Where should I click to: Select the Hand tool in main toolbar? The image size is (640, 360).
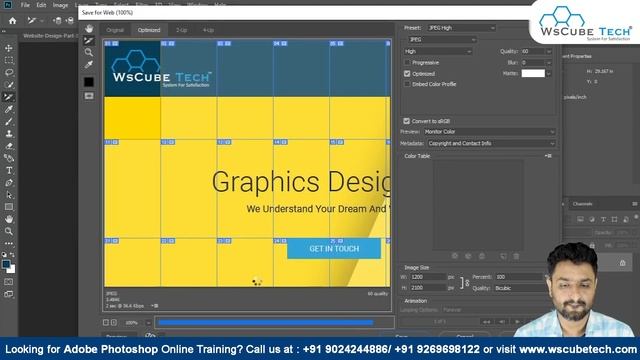coord(9,219)
